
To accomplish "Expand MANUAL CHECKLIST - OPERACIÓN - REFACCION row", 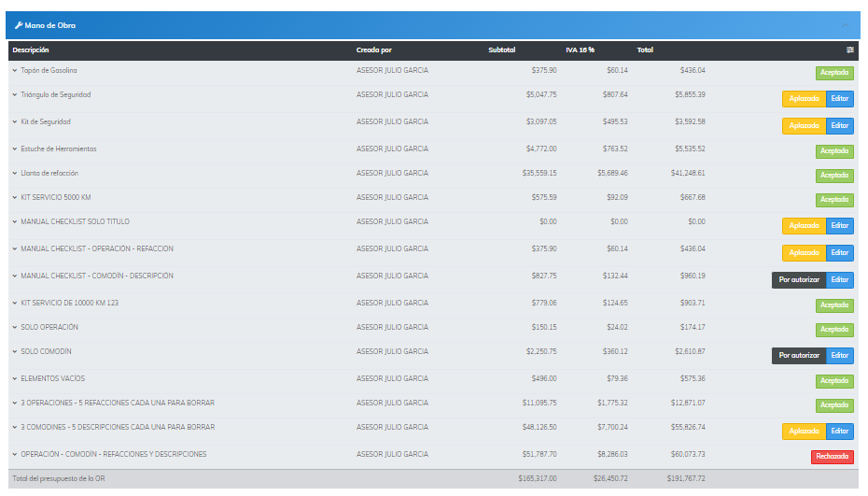I will point(15,249).
